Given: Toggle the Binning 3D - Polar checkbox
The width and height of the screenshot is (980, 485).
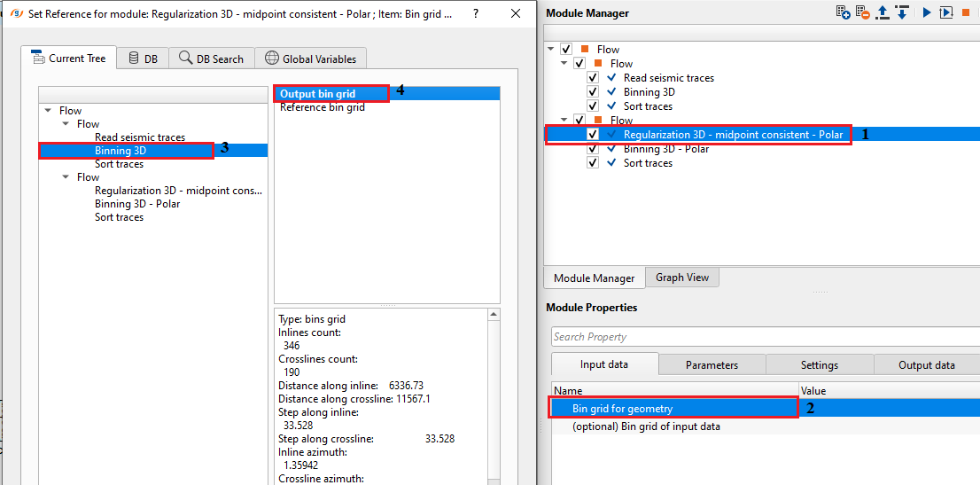Looking at the screenshot, I should click(x=593, y=149).
